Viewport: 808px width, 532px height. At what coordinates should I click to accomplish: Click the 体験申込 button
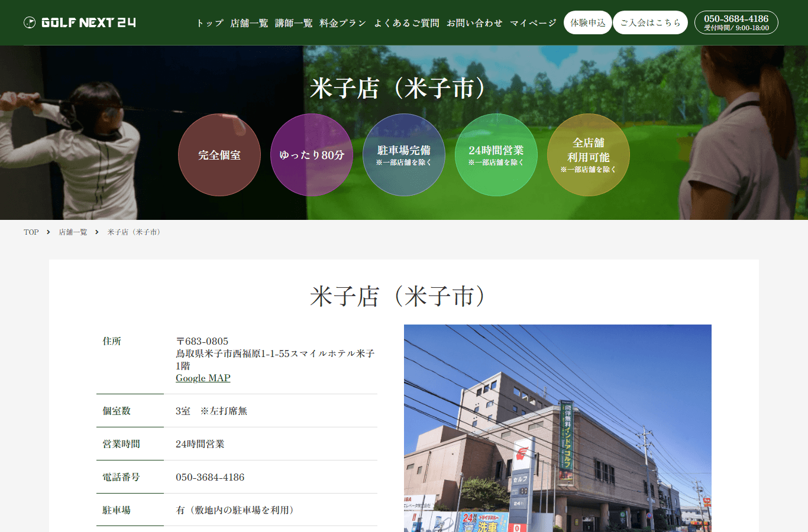tap(588, 22)
